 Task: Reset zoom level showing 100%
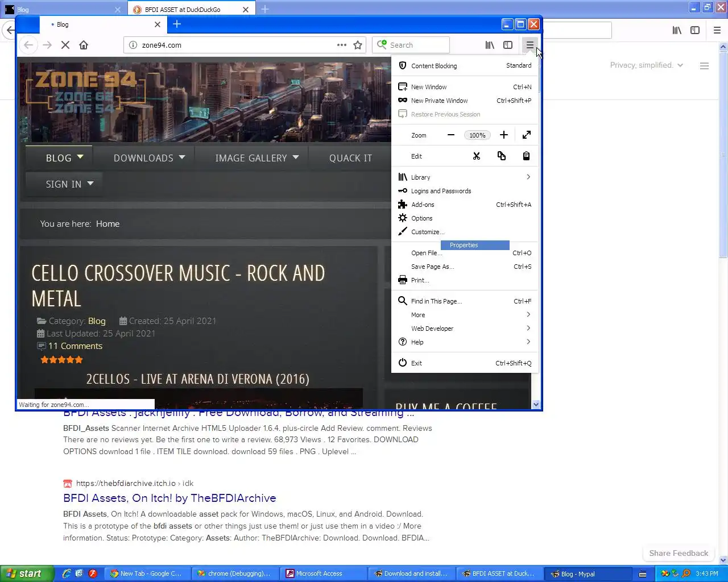[x=477, y=135]
